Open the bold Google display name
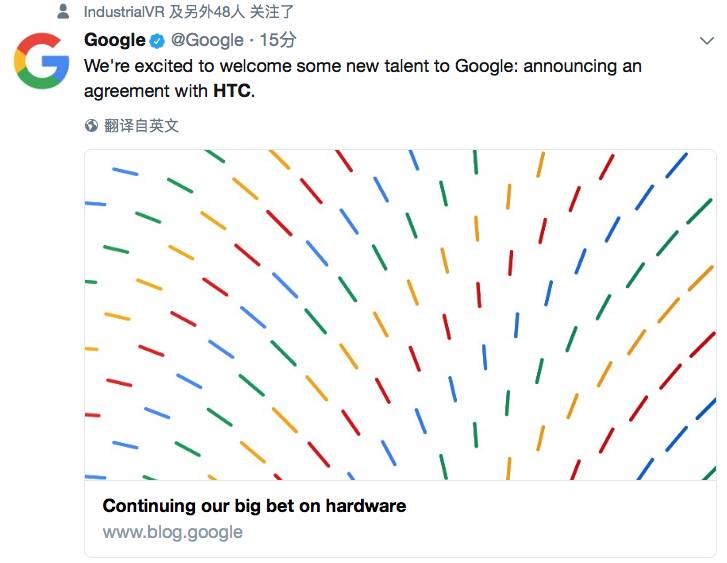 click(x=114, y=40)
